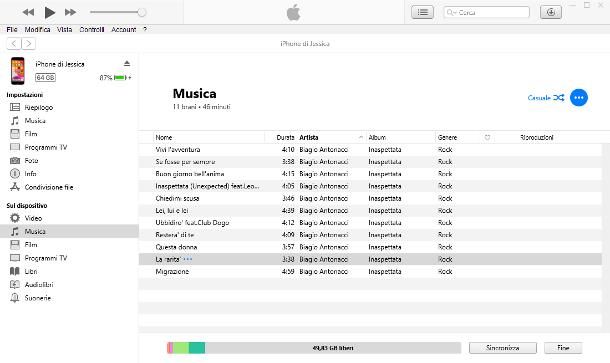Viewport: 610px width, 363px height.
Task: Click the Sincronizza button
Action: [x=503, y=348]
